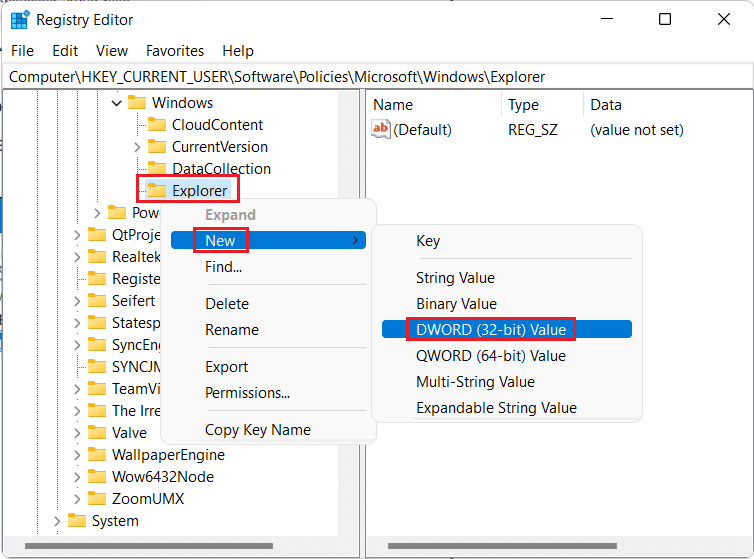
Task: Click the Windows folder icon
Action: click(x=137, y=102)
